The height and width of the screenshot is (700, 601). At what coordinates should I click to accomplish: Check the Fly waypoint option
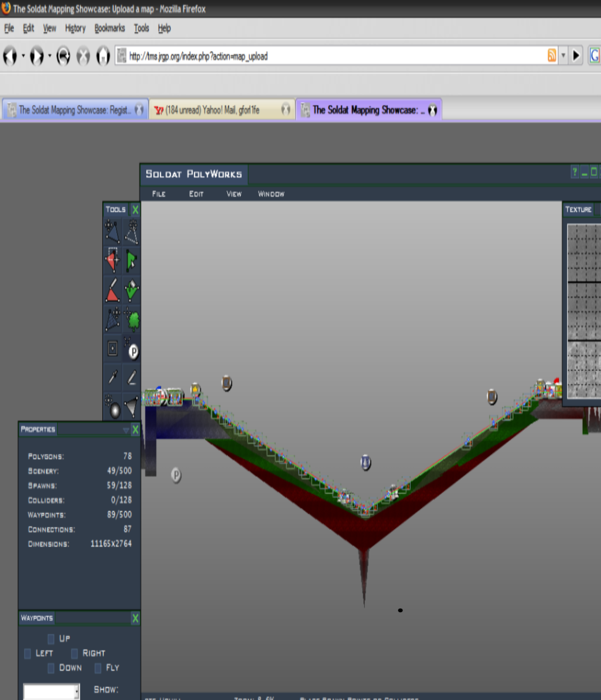(x=98, y=668)
